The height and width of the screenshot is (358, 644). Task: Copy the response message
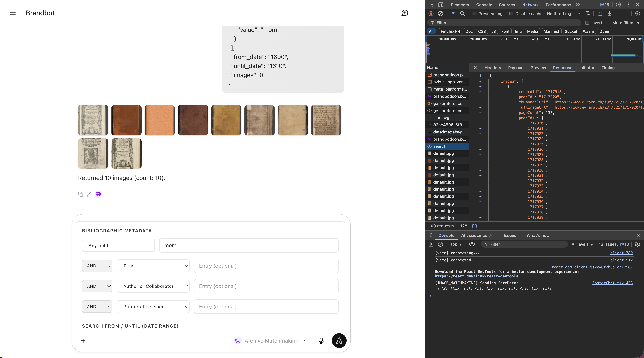pos(81,194)
